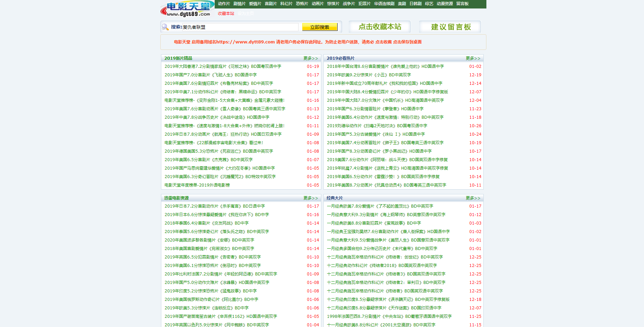Focus the search box containing 复仇者联盟

[x=240, y=27]
